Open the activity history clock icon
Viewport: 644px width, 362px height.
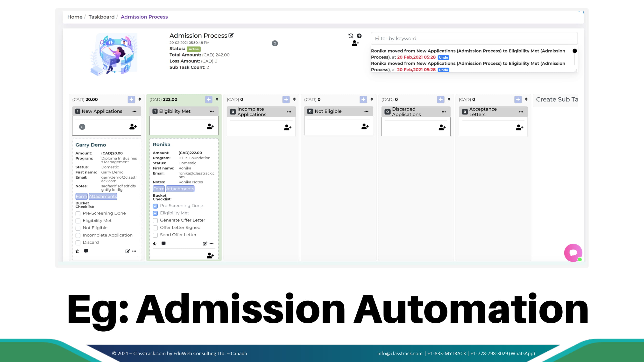[351, 36]
